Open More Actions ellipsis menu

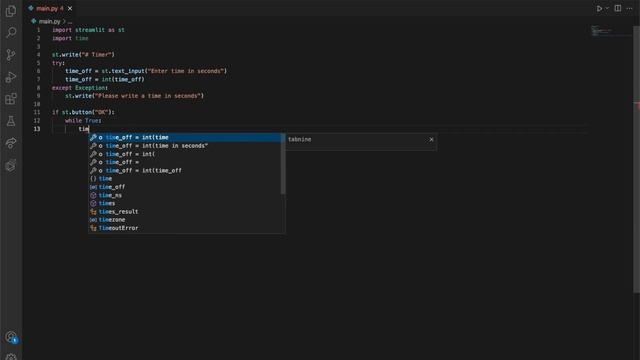pyautogui.click(x=629, y=8)
